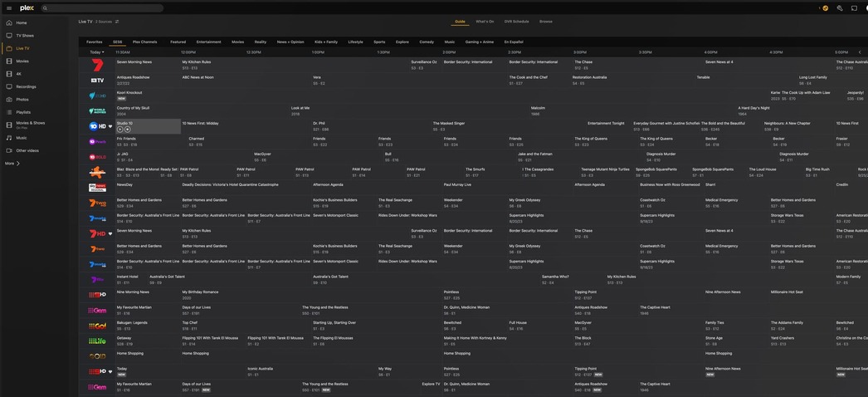
Task: Open the activity indicator in the top bar
Action: click(x=825, y=8)
